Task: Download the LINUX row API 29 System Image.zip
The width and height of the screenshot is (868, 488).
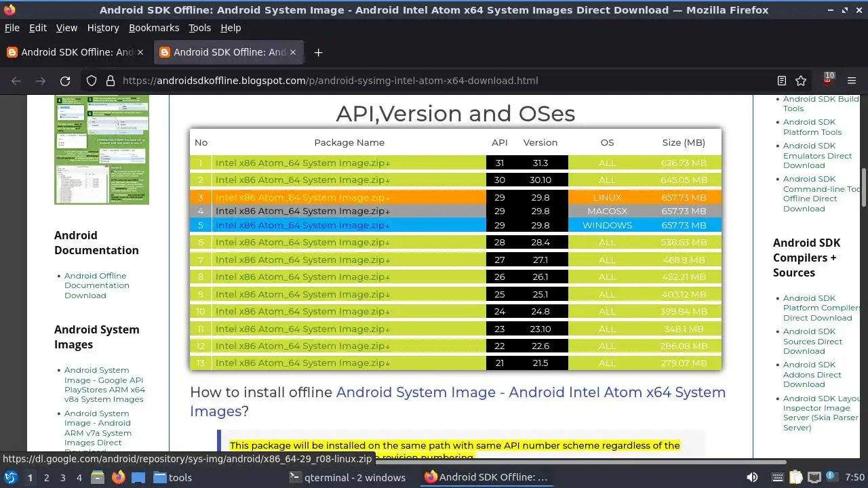Action: (x=302, y=197)
